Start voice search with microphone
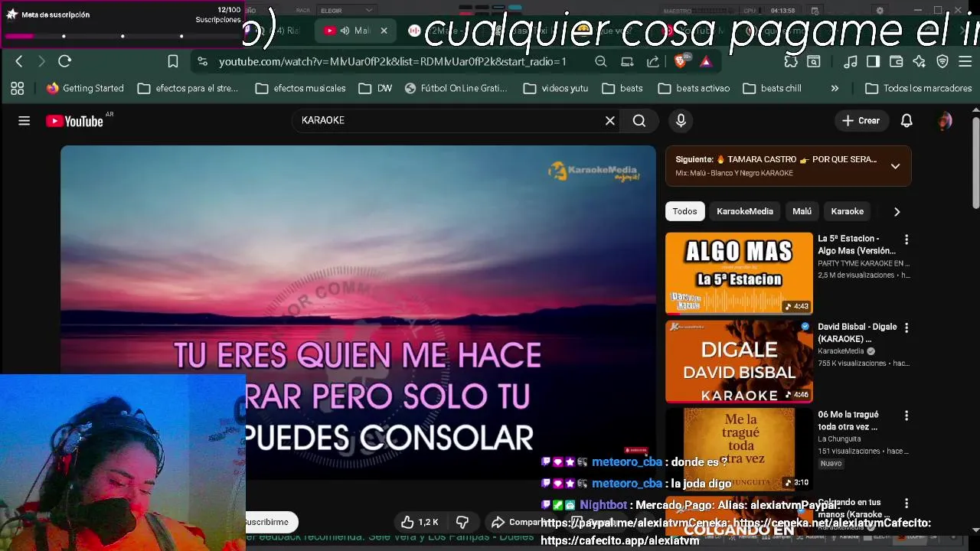The height and width of the screenshot is (551, 980). point(681,120)
